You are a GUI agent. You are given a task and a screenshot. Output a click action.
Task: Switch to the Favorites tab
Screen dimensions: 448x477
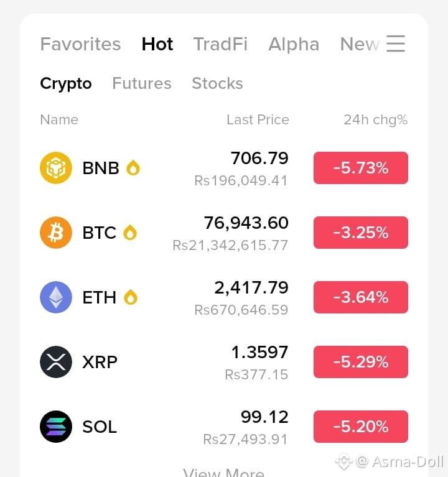click(x=81, y=44)
